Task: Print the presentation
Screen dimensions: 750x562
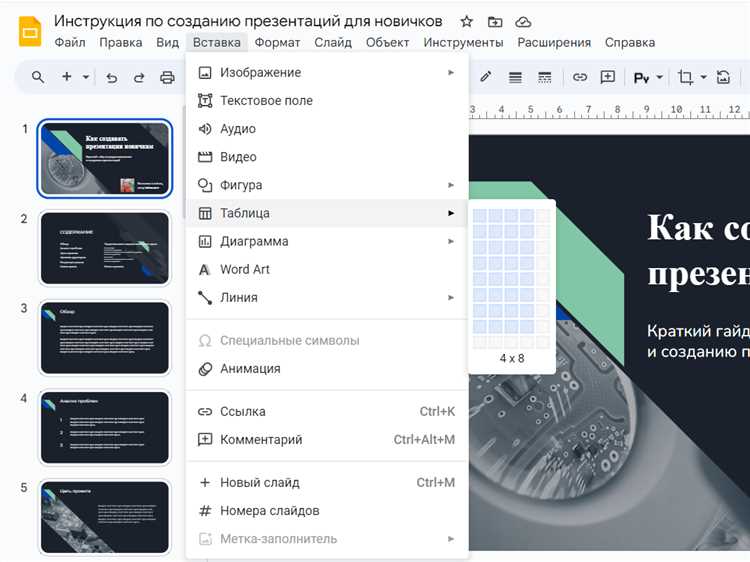Action: [x=167, y=77]
